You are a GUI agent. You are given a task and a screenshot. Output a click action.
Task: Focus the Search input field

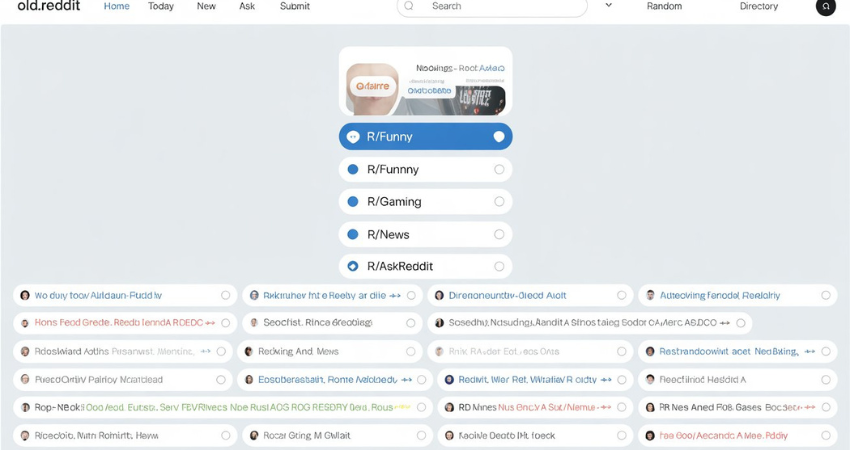[x=492, y=7]
